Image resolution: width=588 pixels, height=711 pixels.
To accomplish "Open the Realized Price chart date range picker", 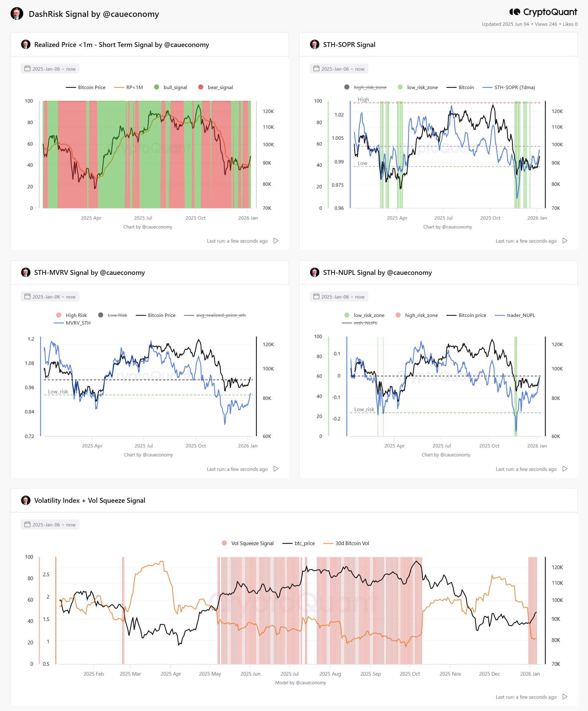I will coord(50,69).
